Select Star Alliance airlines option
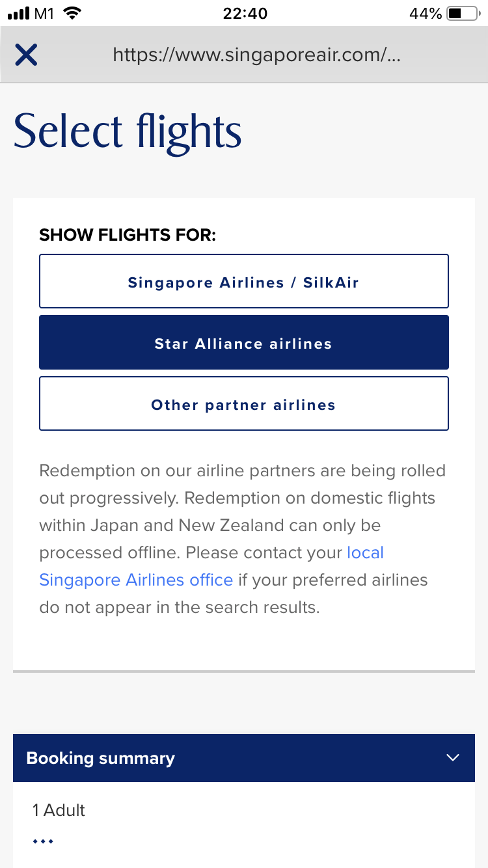488x868 pixels. click(x=243, y=343)
